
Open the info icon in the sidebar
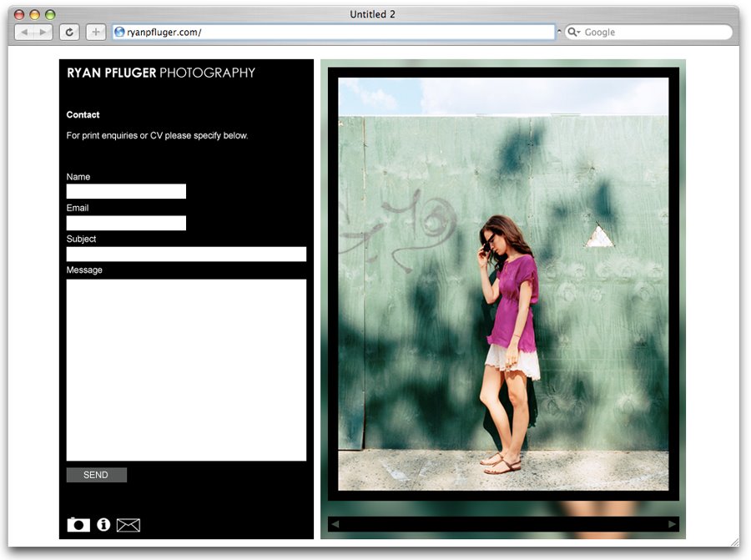(103, 525)
